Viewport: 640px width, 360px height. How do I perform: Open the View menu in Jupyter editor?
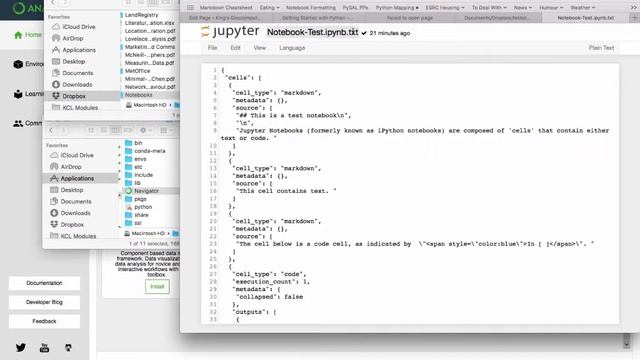260,48
